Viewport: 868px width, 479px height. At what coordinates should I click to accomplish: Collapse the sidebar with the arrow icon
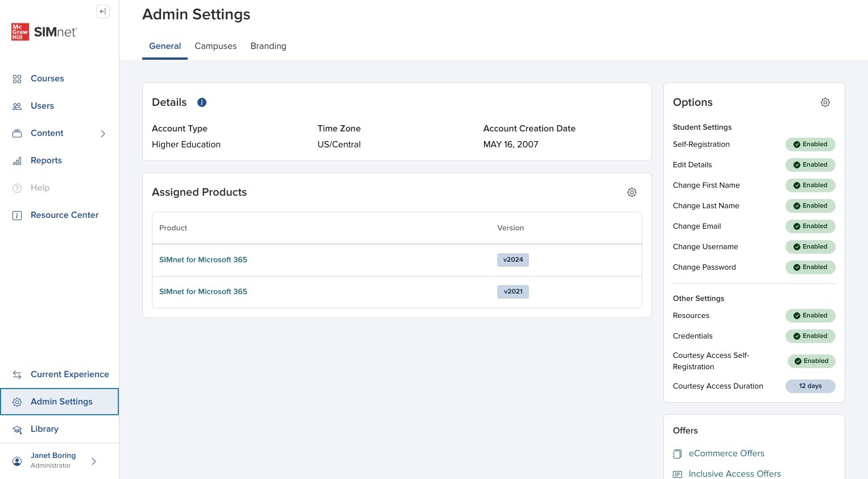coord(103,11)
